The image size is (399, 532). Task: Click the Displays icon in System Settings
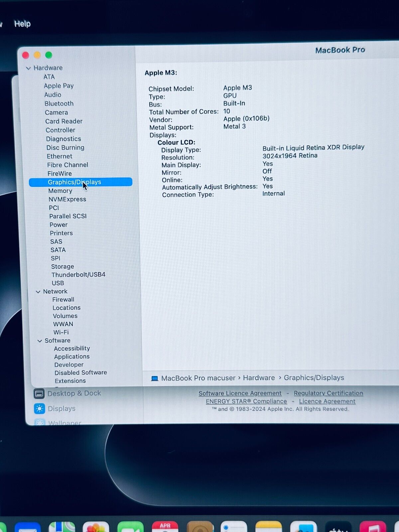coord(40,409)
